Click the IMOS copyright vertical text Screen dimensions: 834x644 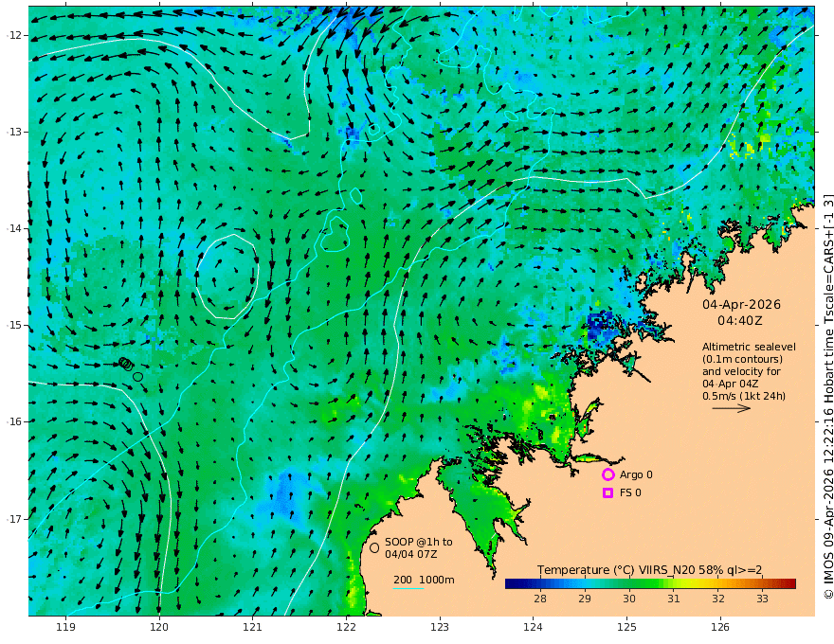coord(827,397)
